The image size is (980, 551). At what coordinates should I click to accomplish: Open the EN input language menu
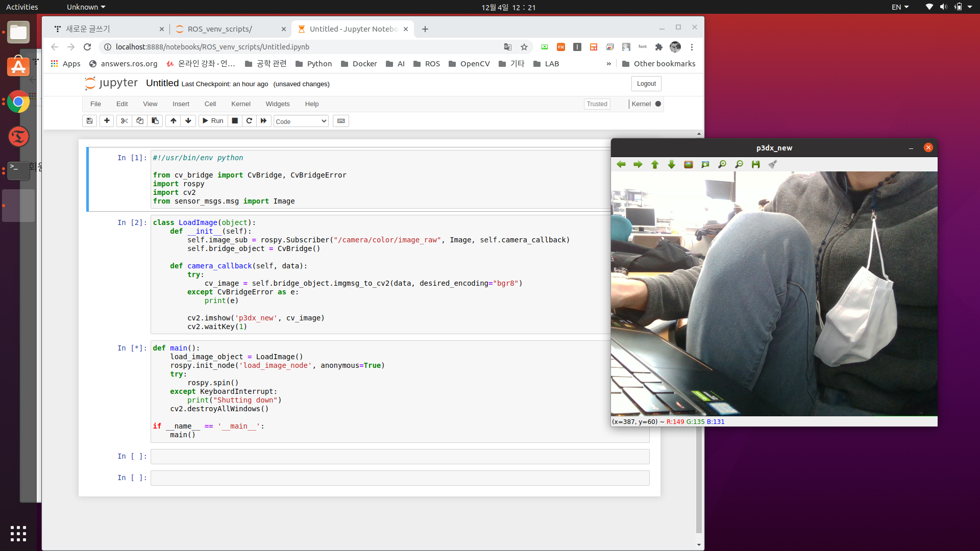(x=899, y=7)
